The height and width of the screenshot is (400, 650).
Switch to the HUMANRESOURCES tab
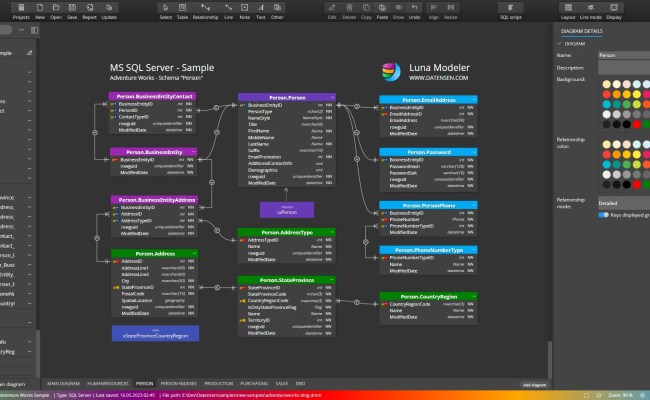[x=108, y=383]
